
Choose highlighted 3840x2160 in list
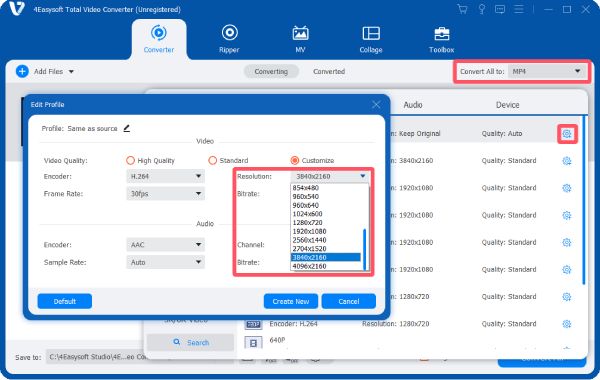(x=326, y=258)
